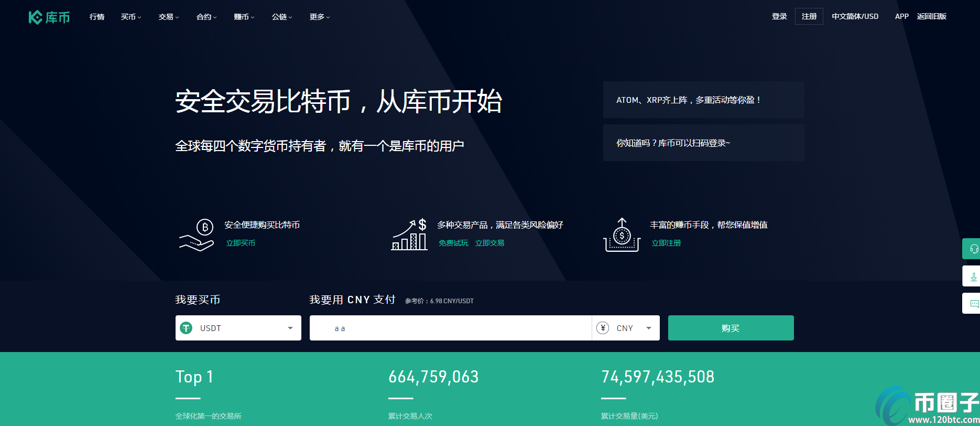Click the coin deposit box icon
Screen dimensions: 980x426
click(x=622, y=235)
